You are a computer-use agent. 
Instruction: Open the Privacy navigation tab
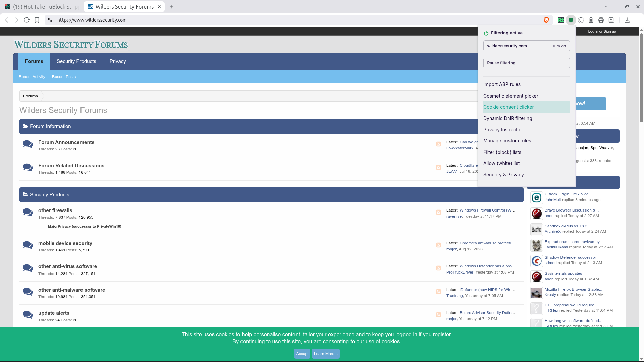118,61
